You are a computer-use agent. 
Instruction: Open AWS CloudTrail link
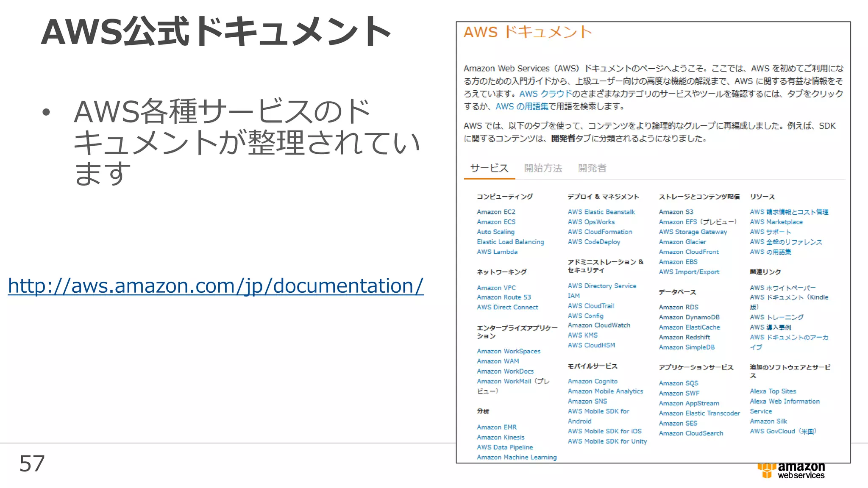pyautogui.click(x=591, y=306)
